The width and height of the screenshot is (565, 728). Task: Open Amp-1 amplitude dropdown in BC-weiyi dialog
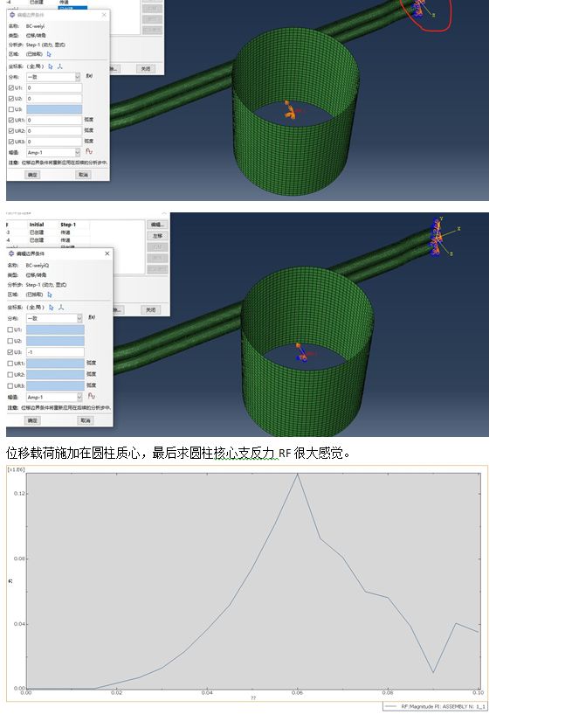tap(77, 152)
